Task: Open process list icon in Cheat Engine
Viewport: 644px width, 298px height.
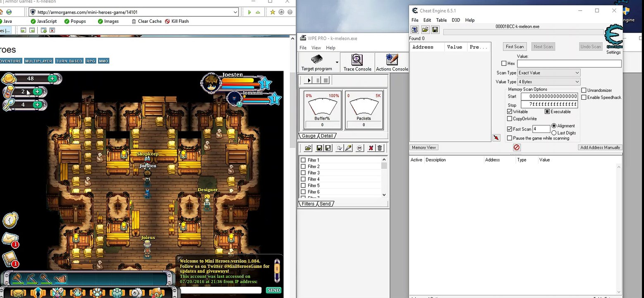Action: pyautogui.click(x=414, y=30)
